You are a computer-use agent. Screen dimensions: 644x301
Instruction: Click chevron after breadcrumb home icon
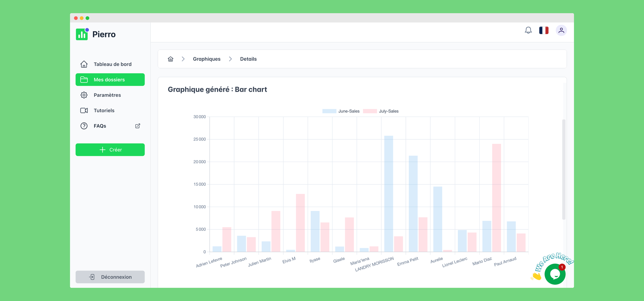point(183,59)
